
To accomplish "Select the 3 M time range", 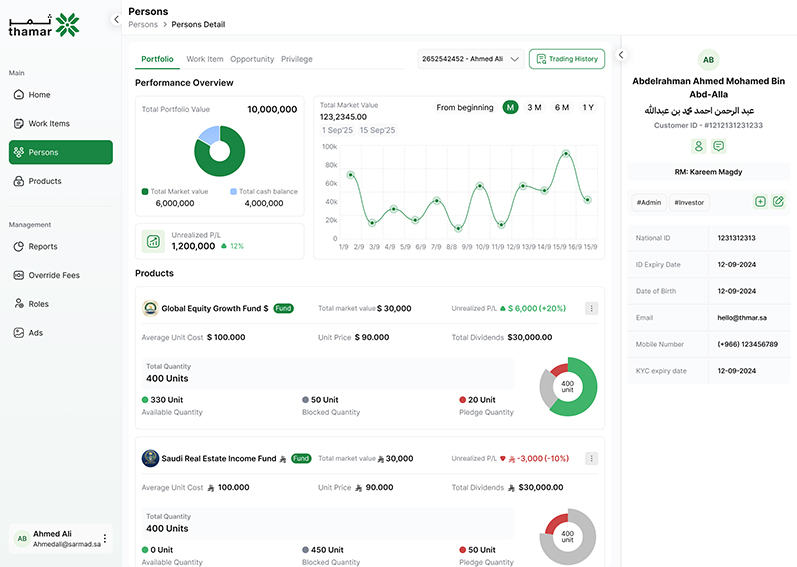I will click(534, 107).
